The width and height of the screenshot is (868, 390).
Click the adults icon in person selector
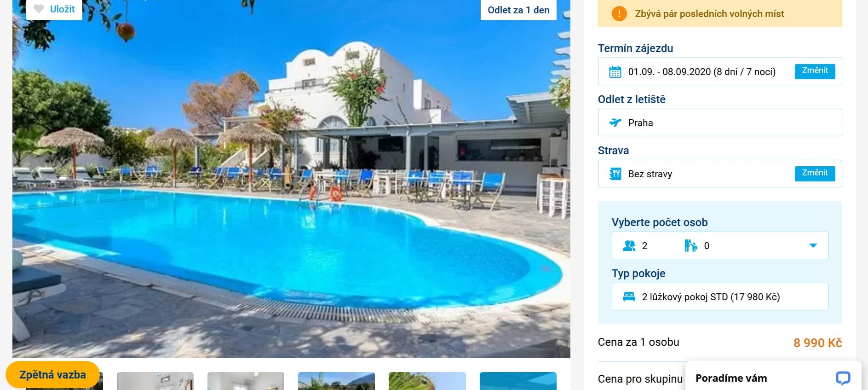629,246
